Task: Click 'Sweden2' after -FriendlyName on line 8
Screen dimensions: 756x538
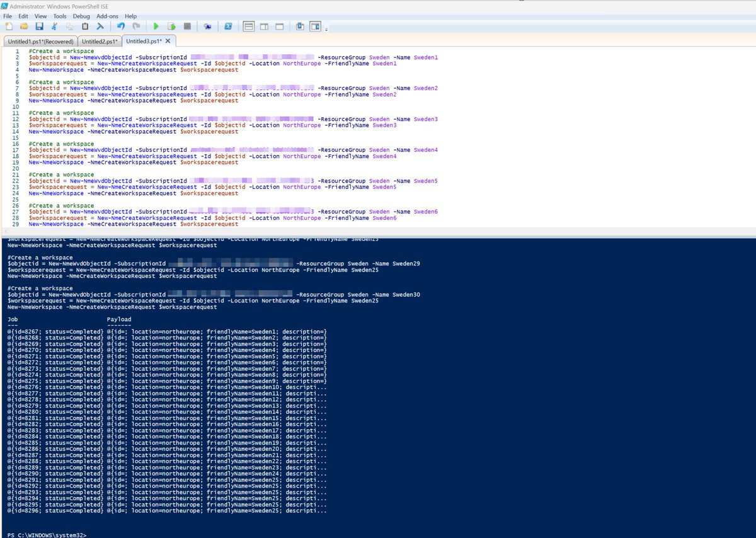Action: pos(384,94)
